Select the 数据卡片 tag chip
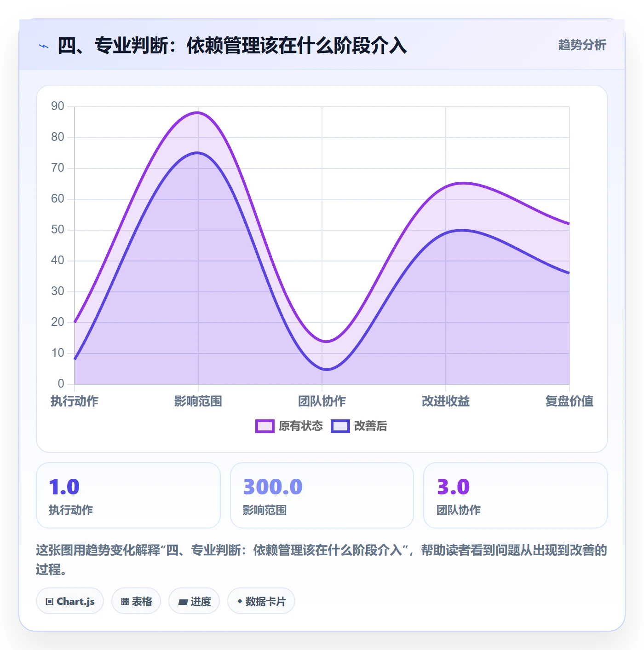 pyautogui.click(x=261, y=601)
